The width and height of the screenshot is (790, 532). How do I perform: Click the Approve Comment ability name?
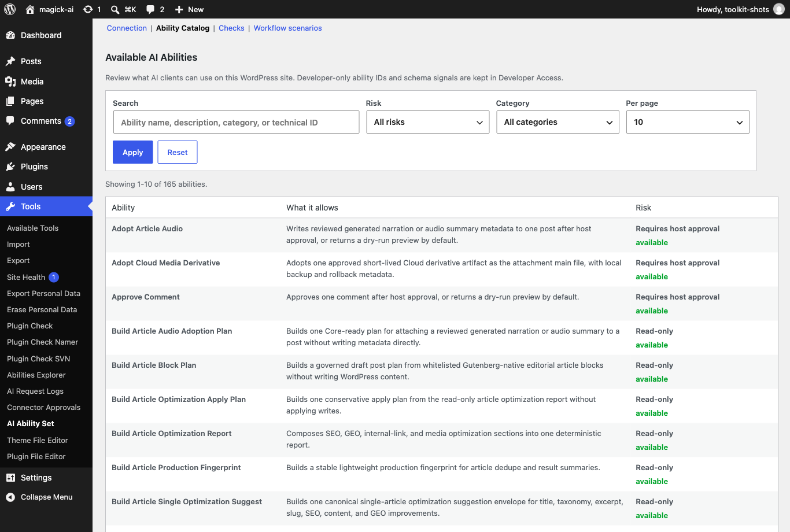tap(146, 297)
